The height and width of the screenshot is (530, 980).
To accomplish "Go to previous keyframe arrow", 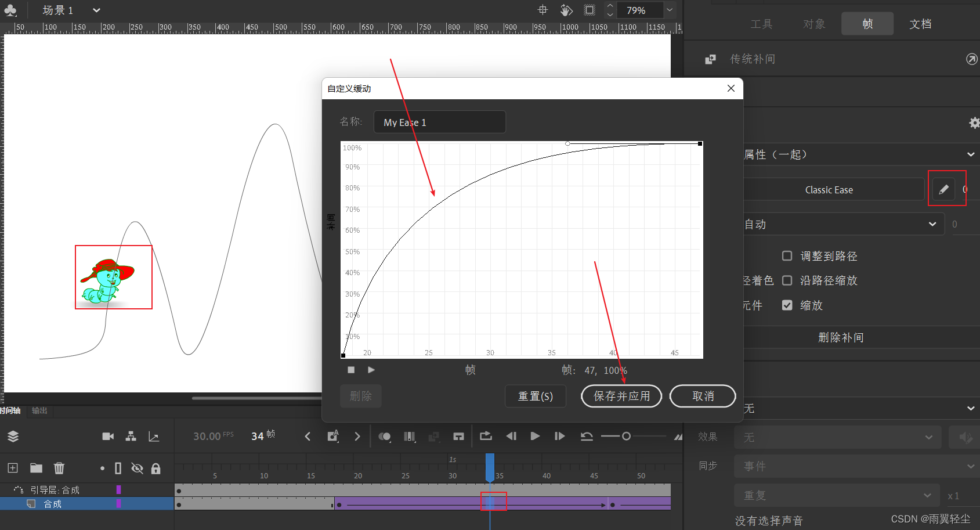I will coord(308,436).
